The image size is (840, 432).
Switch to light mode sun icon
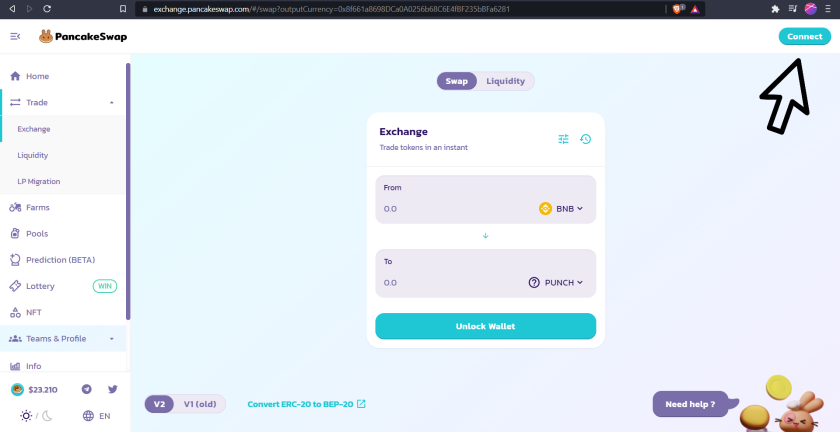(26, 416)
